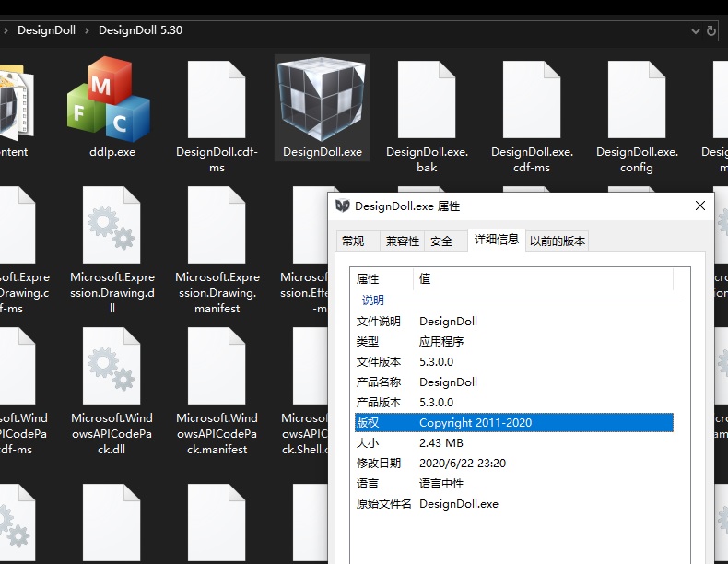Viewport: 728px width, 564px height.
Task: Select the 版权 Copyright 2011-2020 row
Action: [x=514, y=422]
